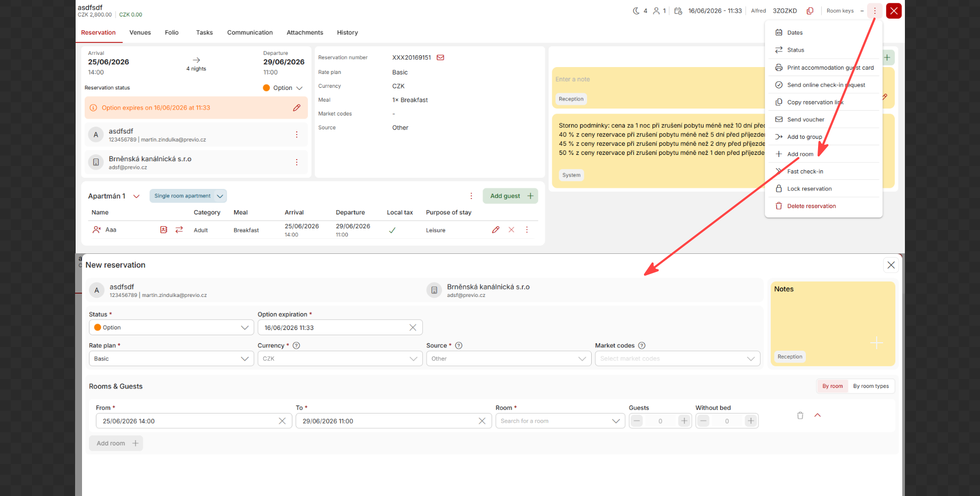Viewport: 980px width, 496px height.
Task: Clear the To date field
Action: 482,421
